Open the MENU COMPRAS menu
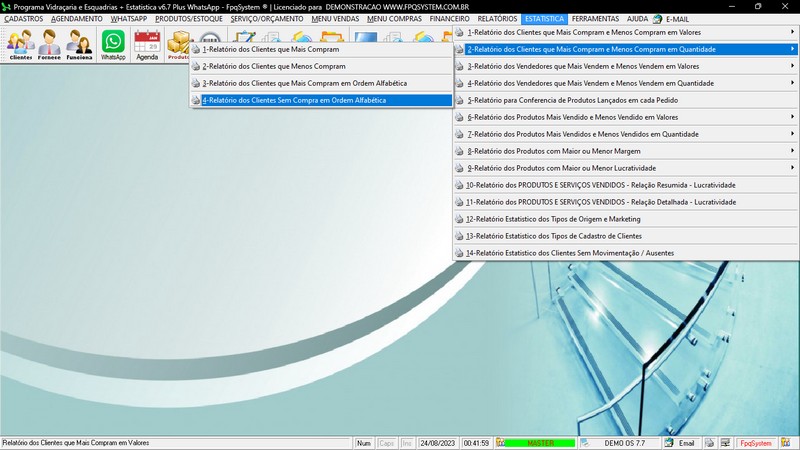800x450 pixels. (394, 19)
